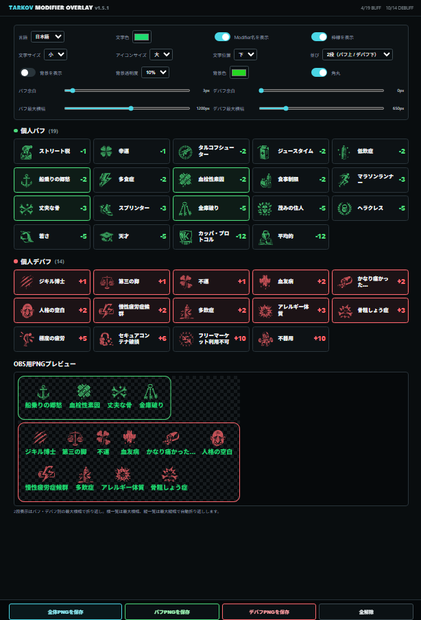Disable the 角丸 rounded corners toggle
Viewport: 421px width, 620px height.
click(319, 73)
